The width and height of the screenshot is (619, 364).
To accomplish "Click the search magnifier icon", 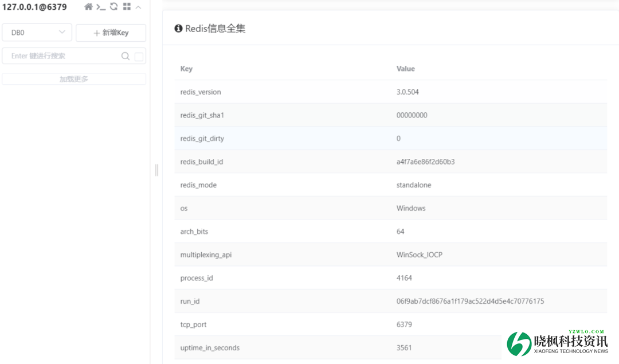I will click(x=125, y=56).
